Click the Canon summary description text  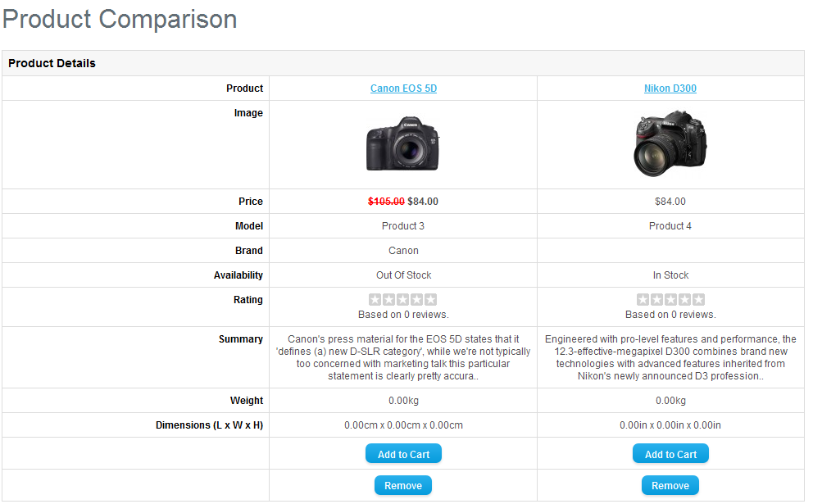[403, 357]
